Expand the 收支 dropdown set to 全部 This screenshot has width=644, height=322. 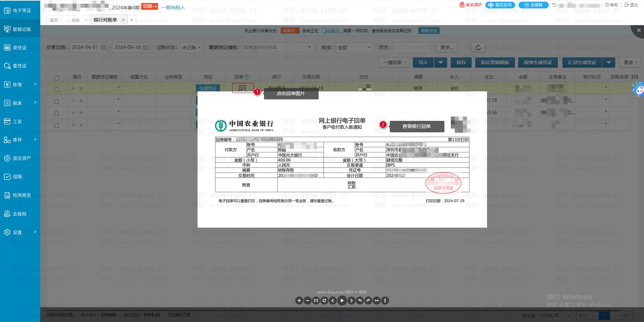(x=355, y=48)
